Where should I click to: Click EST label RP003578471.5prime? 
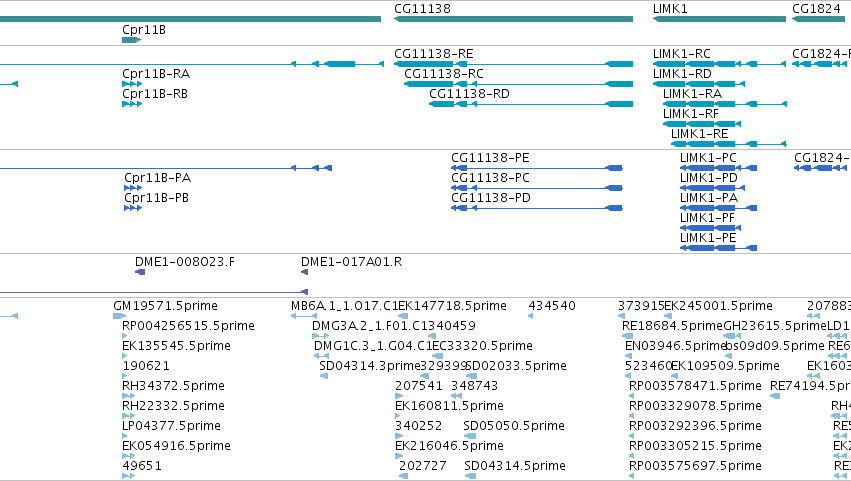[x=695, y=386]
